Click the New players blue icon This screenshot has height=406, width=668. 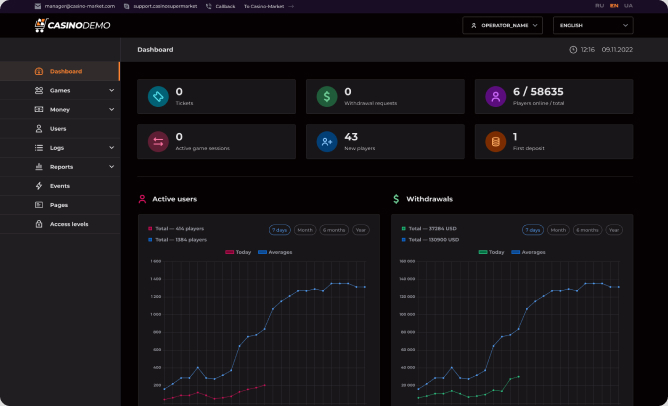(326, 142)
